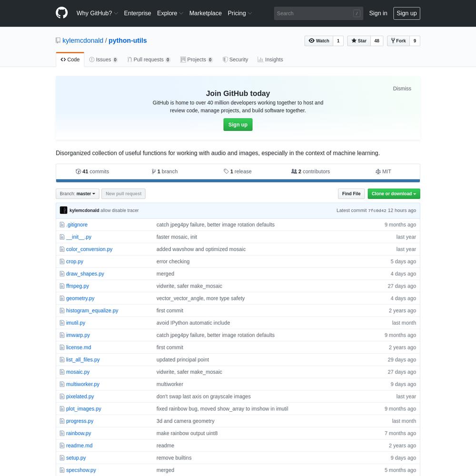476x476 pixels.
Task: Click the file icon beside ffmpeg.py
Action: (62, 286)
